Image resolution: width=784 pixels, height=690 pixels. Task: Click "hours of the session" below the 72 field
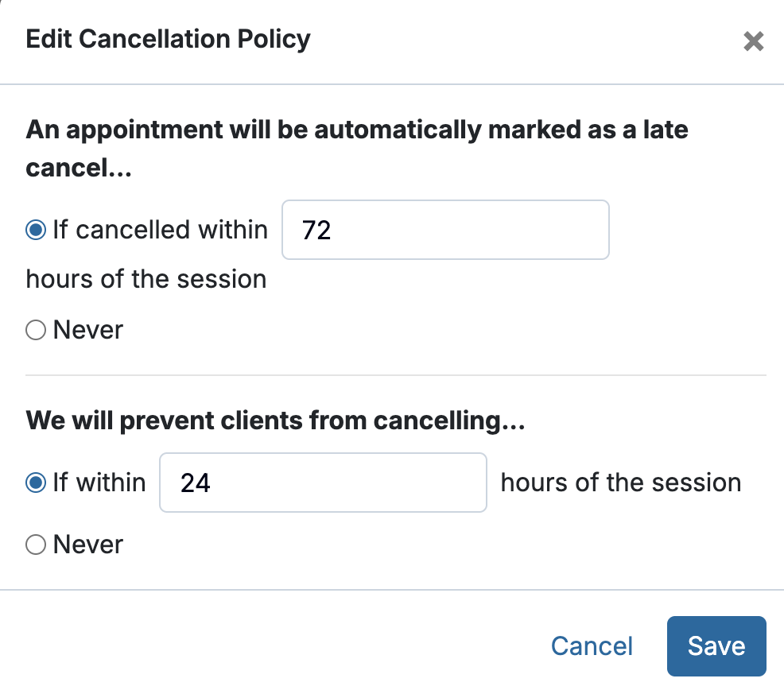tap(146, 280)
